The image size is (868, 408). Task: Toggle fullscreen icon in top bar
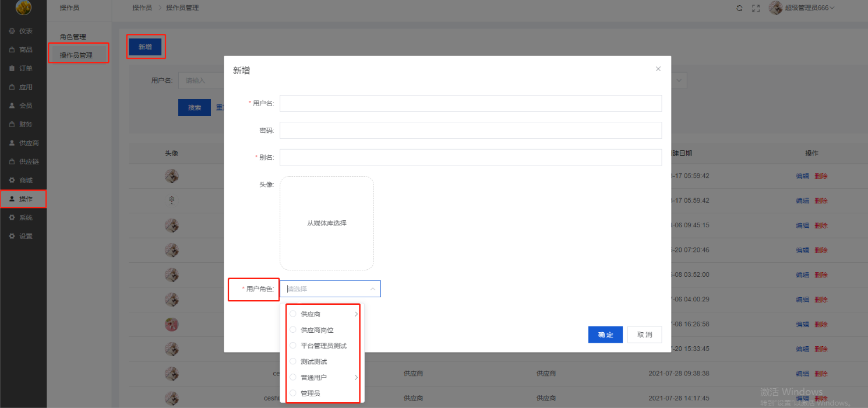(x=756, y=8)
